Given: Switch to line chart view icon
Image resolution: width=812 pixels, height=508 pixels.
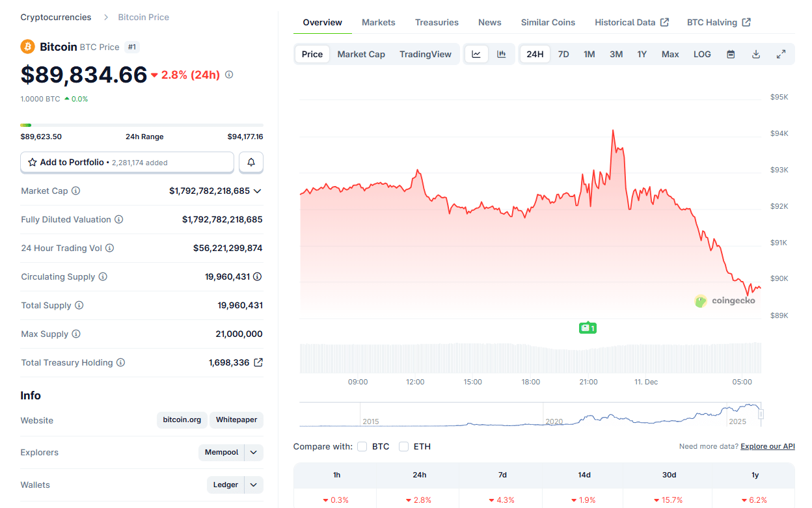Looking at the screenshot, I should coord(476,54).
